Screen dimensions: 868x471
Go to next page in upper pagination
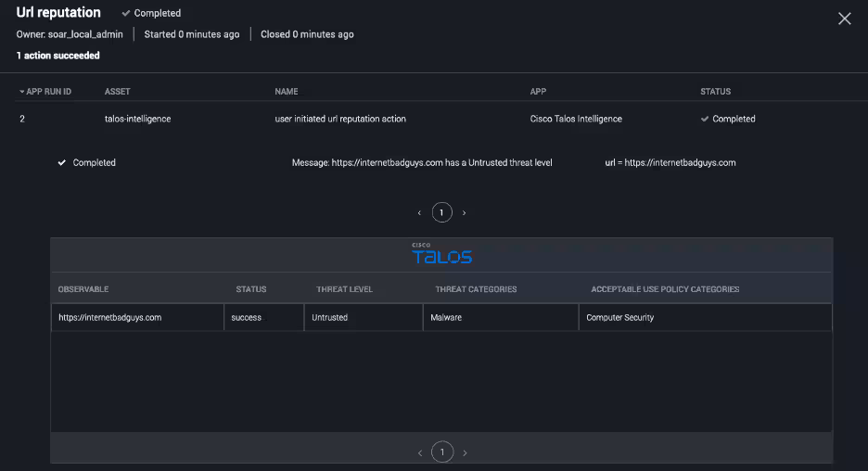click(464, 213)
